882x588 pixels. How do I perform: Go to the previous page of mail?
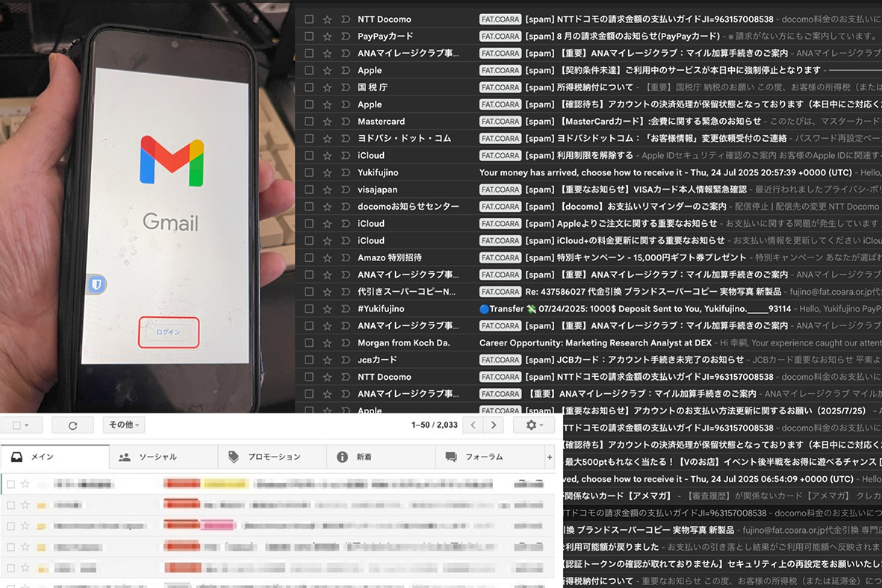473,425
